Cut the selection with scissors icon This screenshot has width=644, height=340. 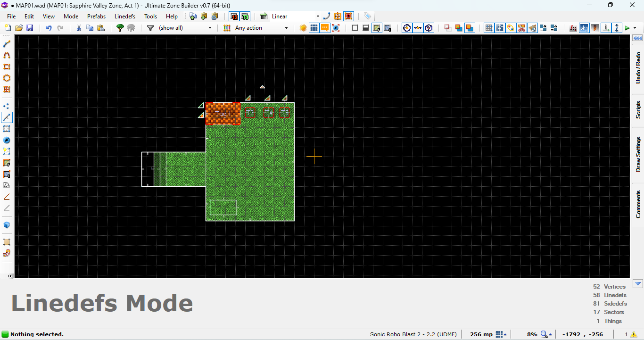[79, 28]
